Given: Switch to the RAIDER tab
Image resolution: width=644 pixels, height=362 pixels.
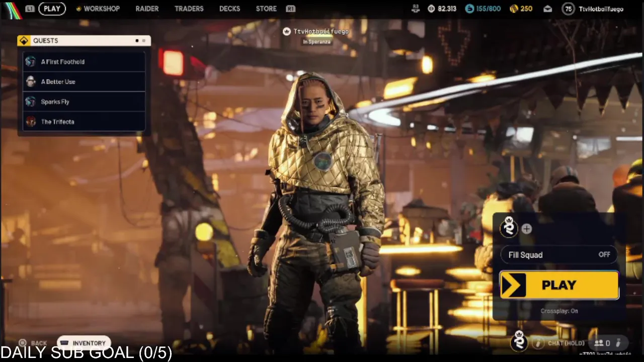Looking at the screenshot, I should (147, 9).
